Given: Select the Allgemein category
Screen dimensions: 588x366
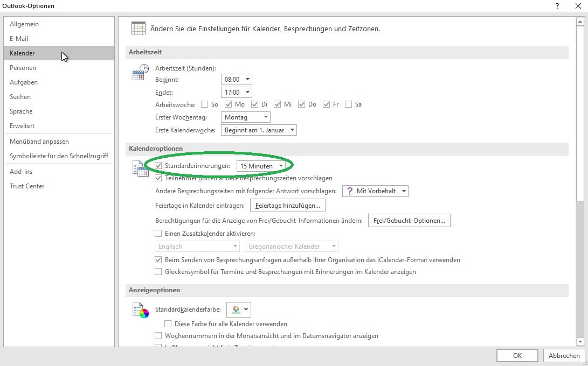Looking at the screenshot, I should (x=59, y=24).
